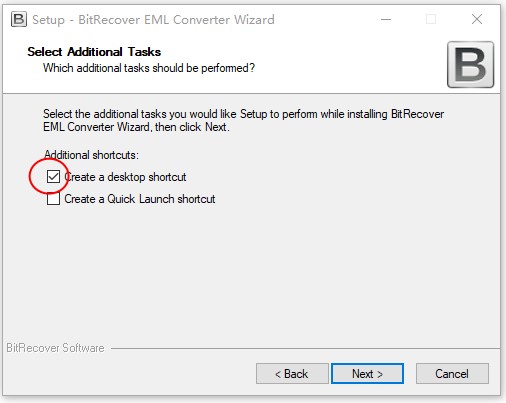
Task: Enable the Quick Launch shortcut checkbox
Action: point(53,199)
